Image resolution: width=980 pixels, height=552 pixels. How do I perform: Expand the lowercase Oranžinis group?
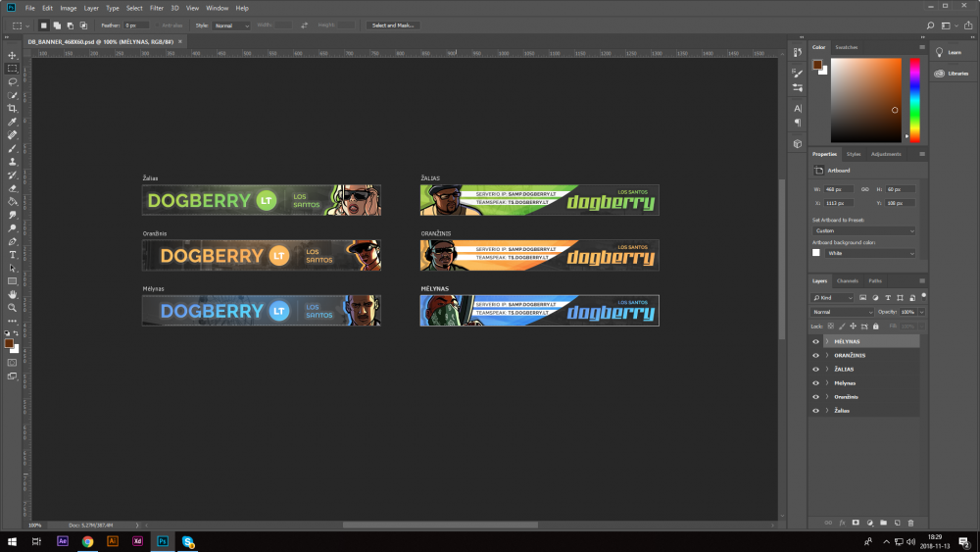pyautogui.click(x=827, y=396)
